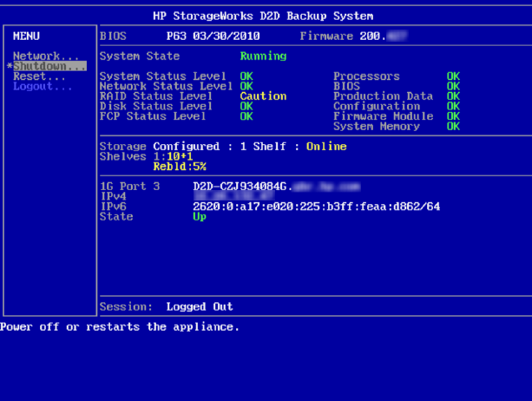Click the OK value next to Processors
This screenshot has width=532, height=401.
coord(453,76)
